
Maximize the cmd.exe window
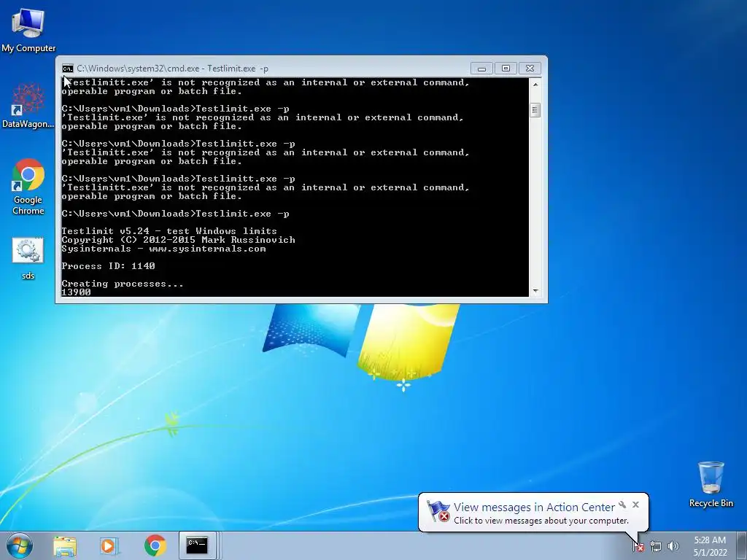(506, 69)
